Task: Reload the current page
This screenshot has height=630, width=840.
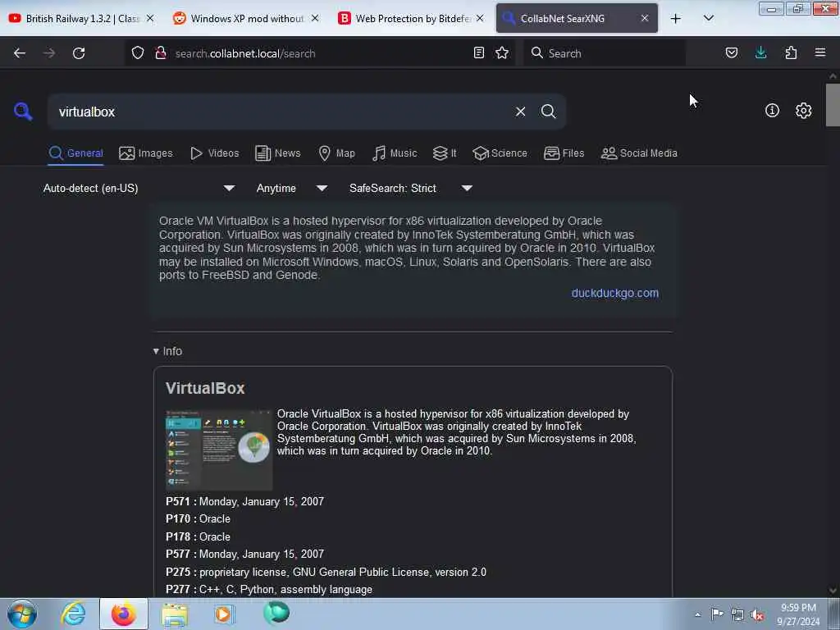Action: 79,53
